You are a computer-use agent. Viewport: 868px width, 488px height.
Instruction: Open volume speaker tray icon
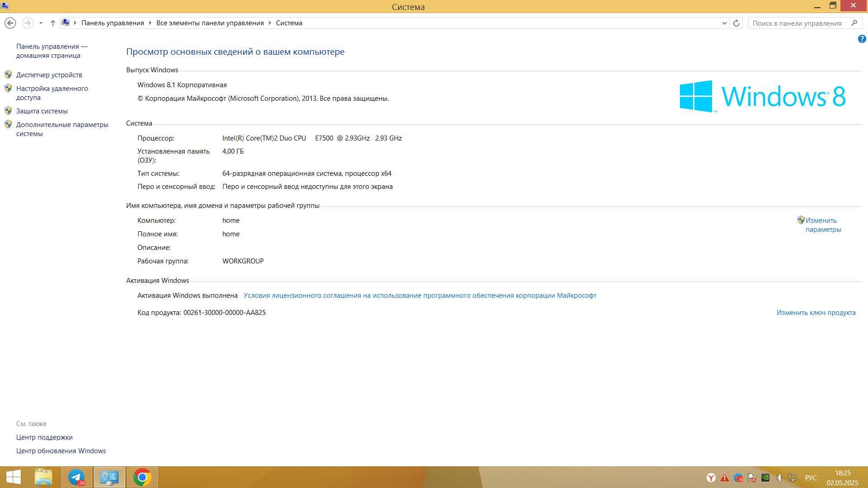[x=779, y=478]
